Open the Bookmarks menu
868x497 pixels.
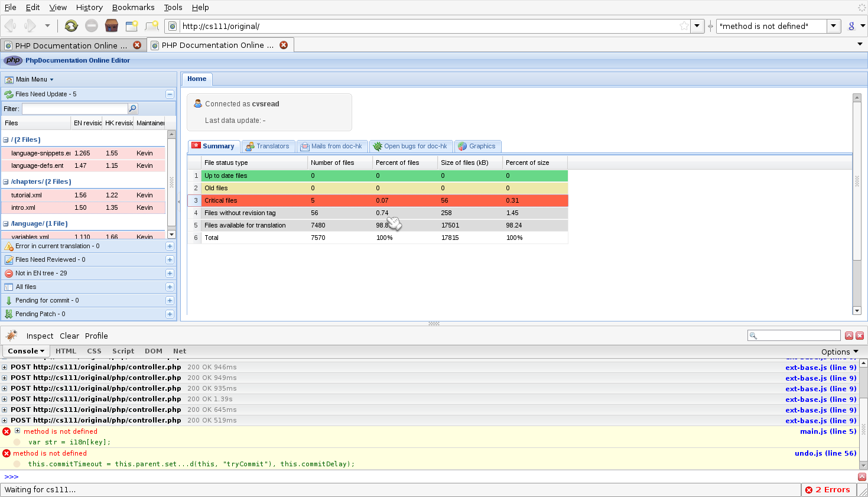[133, 7]
